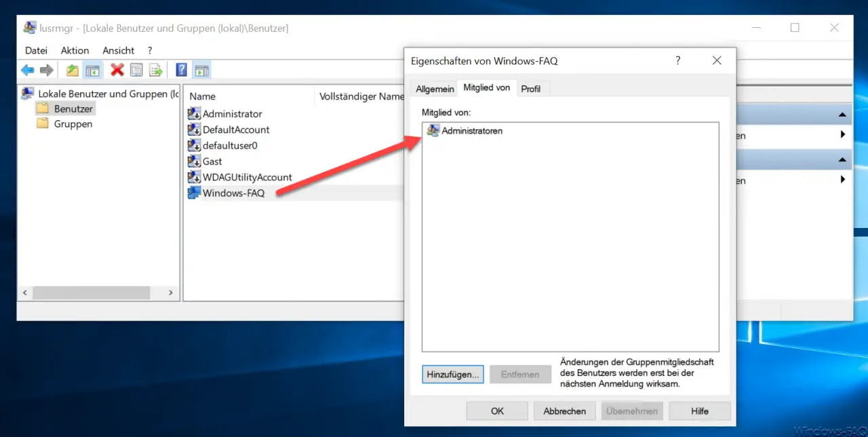Image resolution: width=868 pixels, height=437 pixels.
Task: Click the lusrmgr title bar application icon
Action: tap(30, 28)
